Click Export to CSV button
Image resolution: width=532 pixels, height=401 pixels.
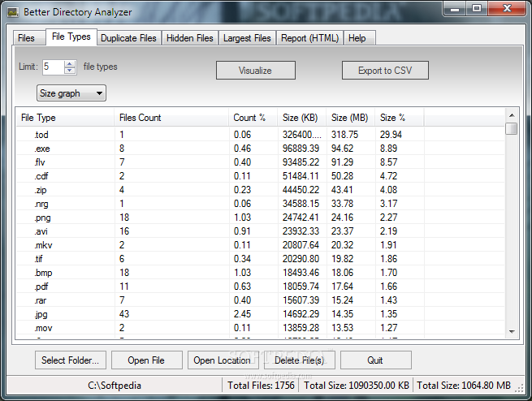point(385,71)
